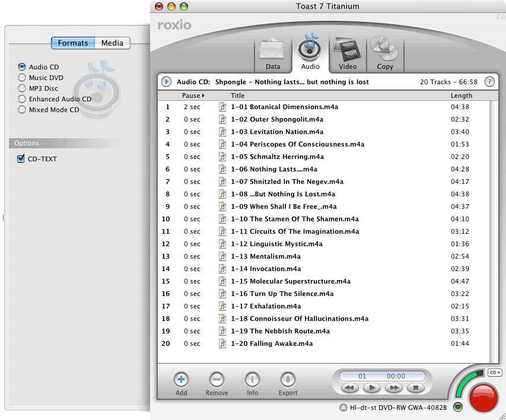
Task: Click the 0 sec pause of track 2
Action: [x=192, y=119]
